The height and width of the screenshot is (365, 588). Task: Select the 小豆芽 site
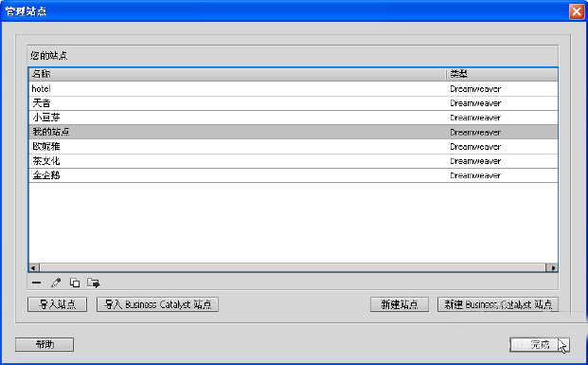(294, 118)
